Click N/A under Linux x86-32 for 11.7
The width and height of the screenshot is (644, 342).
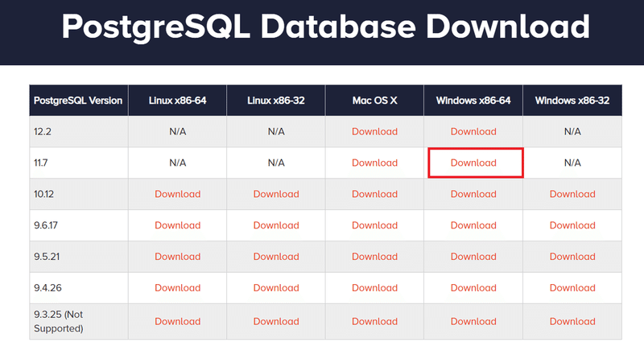(276, 163)
